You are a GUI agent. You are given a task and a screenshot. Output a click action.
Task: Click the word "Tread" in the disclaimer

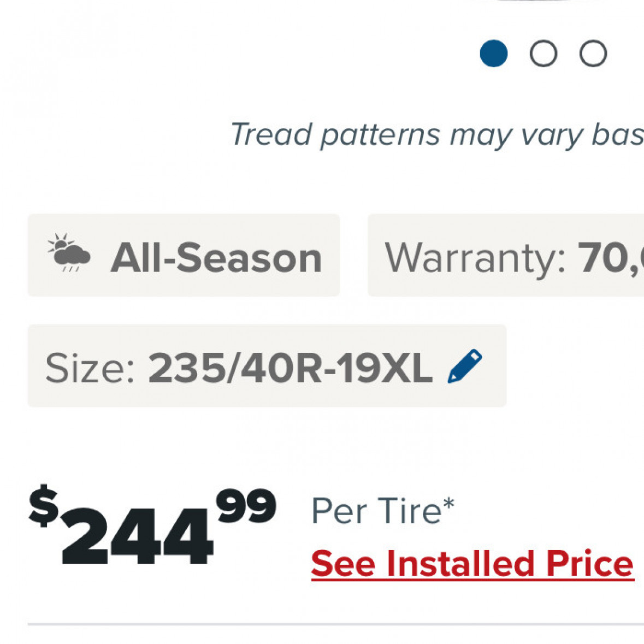[x=271, y=134]
